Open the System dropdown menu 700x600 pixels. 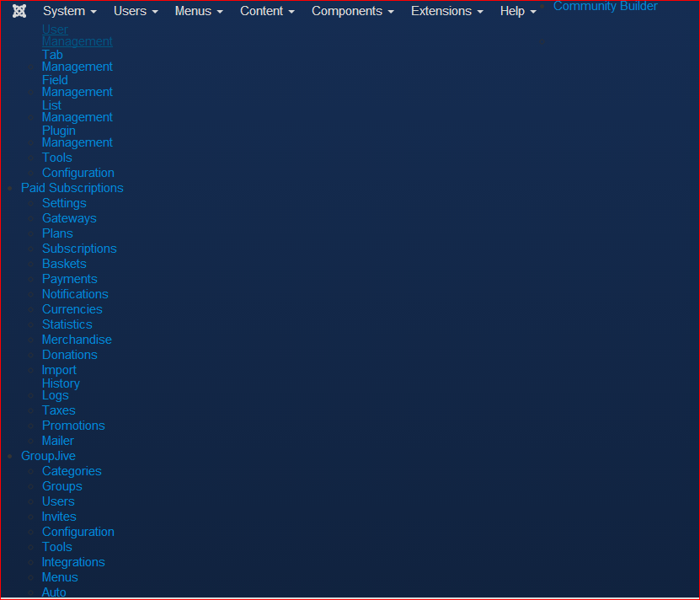click(69, 11)
